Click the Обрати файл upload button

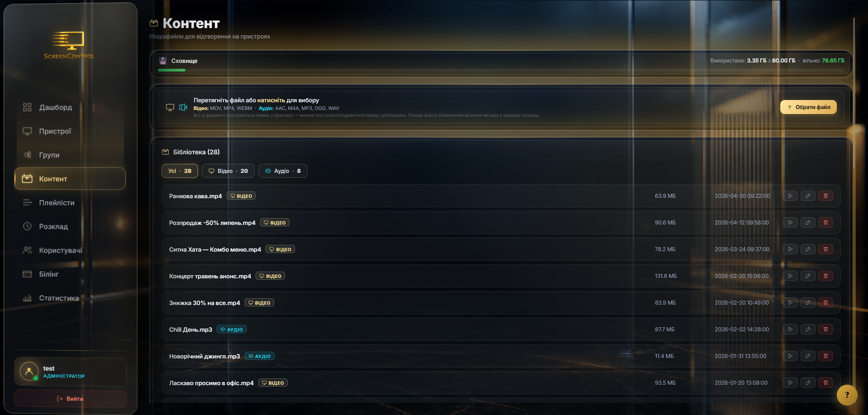pos(808,107)
